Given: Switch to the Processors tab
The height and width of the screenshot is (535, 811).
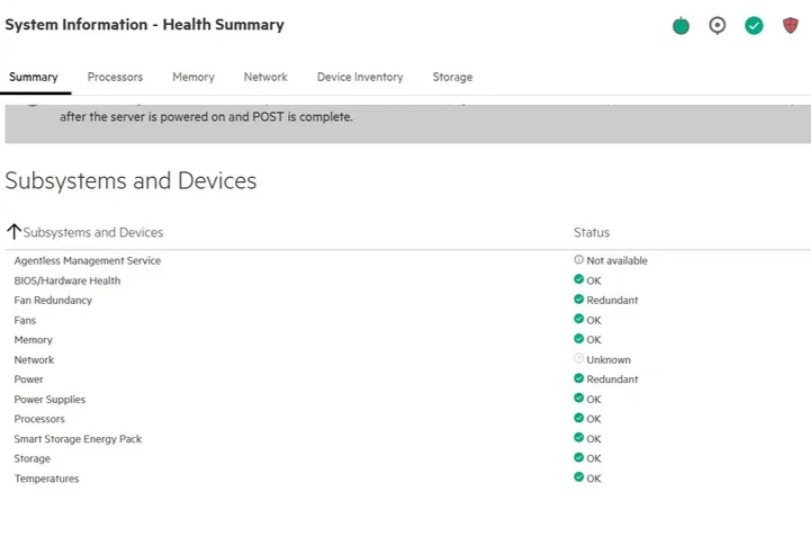Looking at the screenshot, I should [115, 77].
